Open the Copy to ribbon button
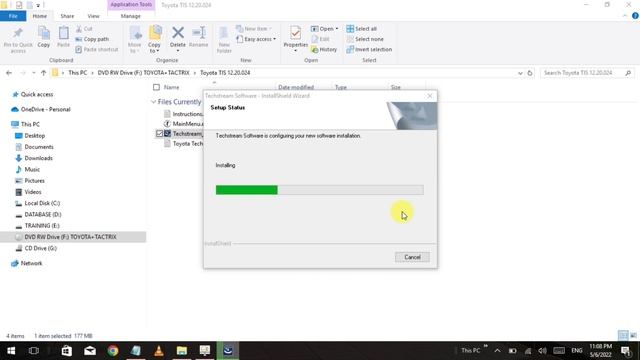 155,40
